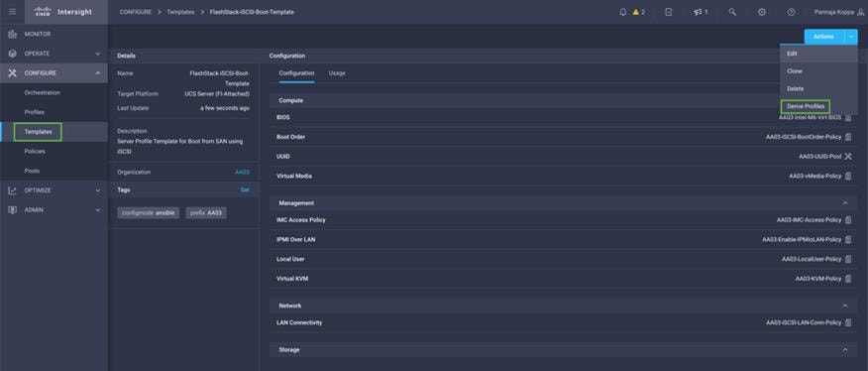Select Clone from the Actions menu
This screenshot has width=868, height=371.
(x=818, y=71)
